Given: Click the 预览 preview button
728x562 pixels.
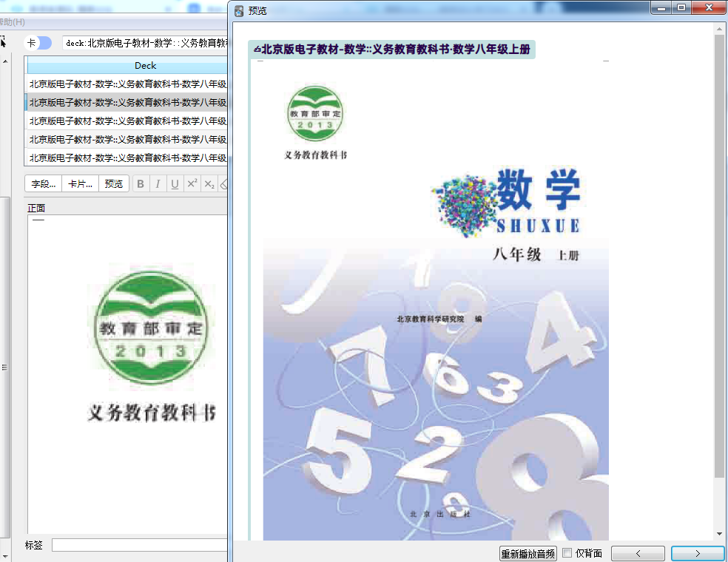Looking at the screenshot, I should click(x=114, y=184).
